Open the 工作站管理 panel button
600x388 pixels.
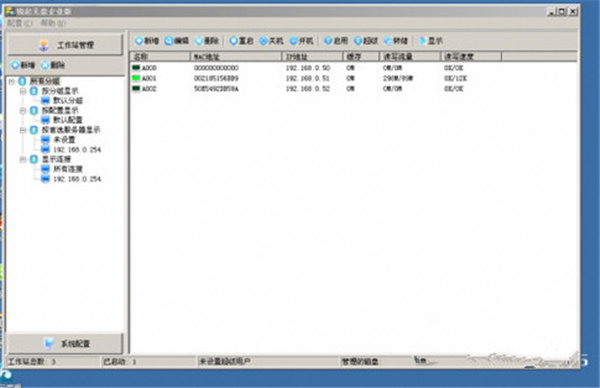(x=65, y=45)
